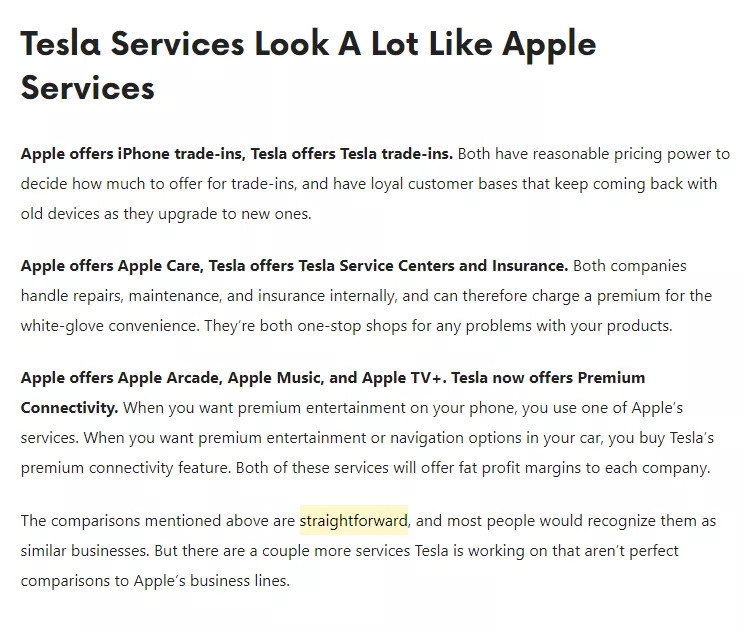744x632 pixels.
Task: Click the bold word "Connectivity."
Action: tap(69, 408)
